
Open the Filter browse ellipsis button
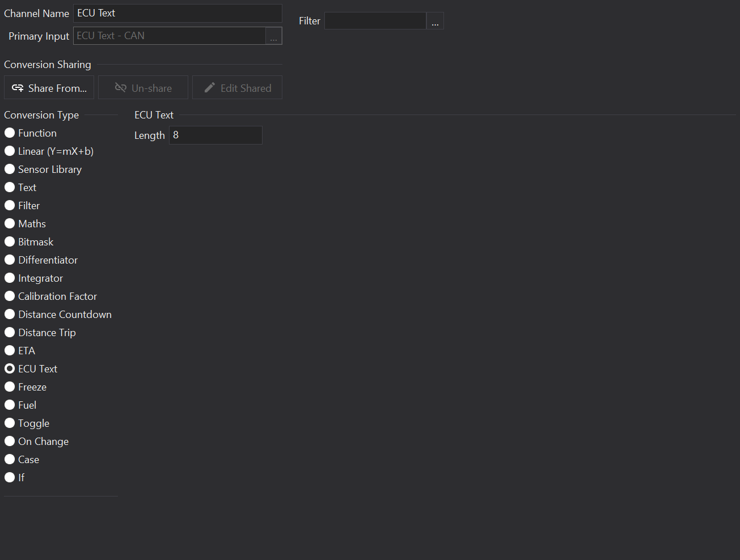435,22
